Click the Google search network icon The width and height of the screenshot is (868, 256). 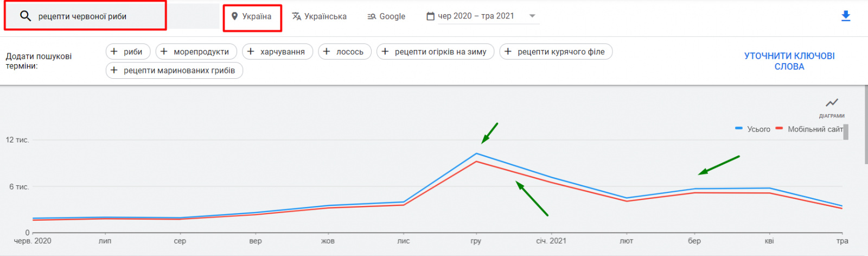pyautogui.click(x=372, y=16)
